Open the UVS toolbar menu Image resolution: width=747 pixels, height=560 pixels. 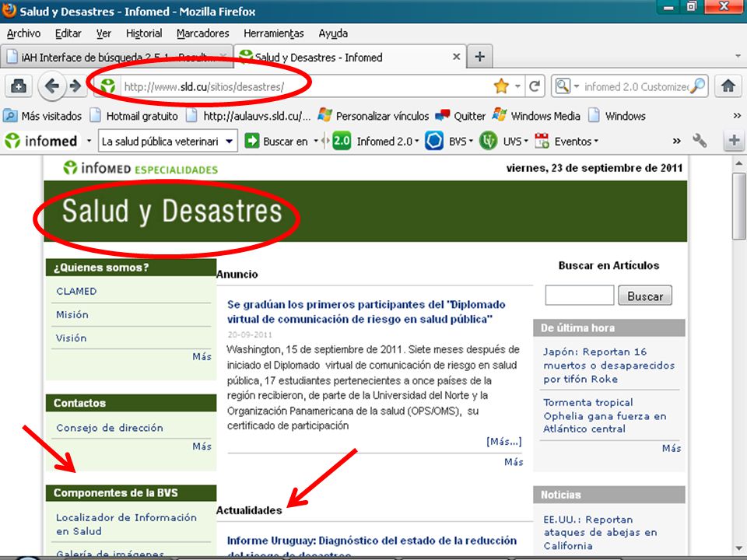pyautogui.click(x=503, y=141)
